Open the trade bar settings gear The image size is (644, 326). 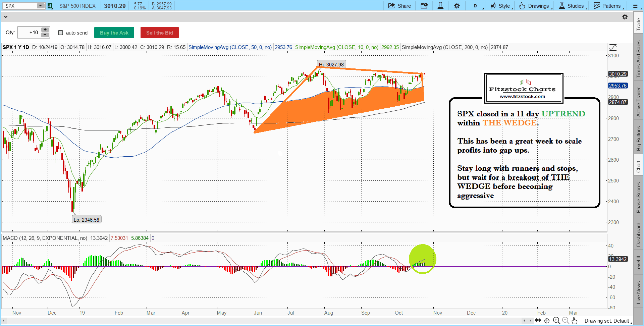pos(625,17)
